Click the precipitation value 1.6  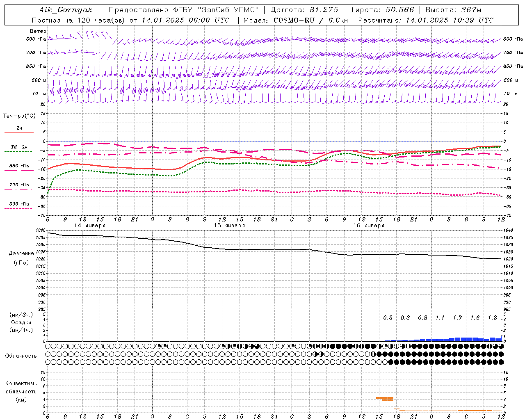pyautogui.click(x=475, y=317)
